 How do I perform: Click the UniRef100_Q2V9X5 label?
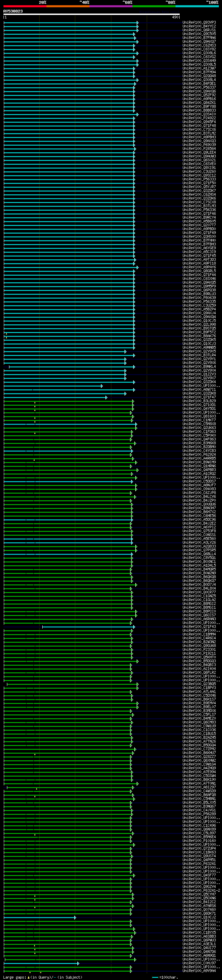pyautogui.click(x=199, y=351)
